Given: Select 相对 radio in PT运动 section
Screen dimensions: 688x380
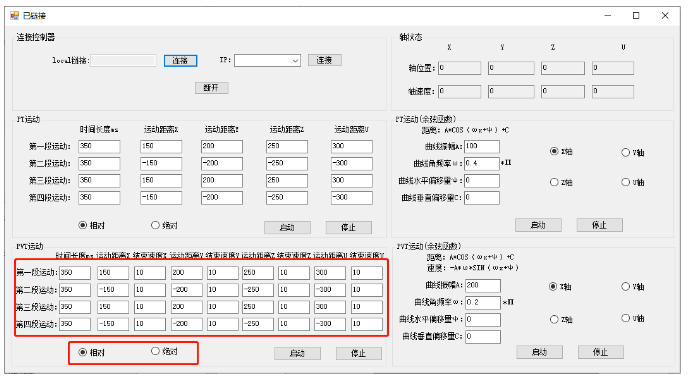Looking at the screenshot, I should pos(91,226).
